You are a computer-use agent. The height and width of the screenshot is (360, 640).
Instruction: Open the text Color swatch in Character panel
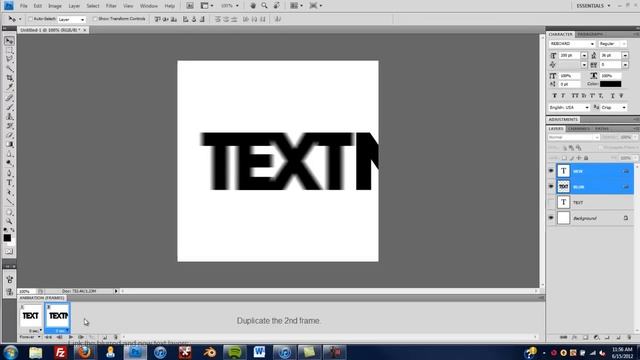point(611,84)
